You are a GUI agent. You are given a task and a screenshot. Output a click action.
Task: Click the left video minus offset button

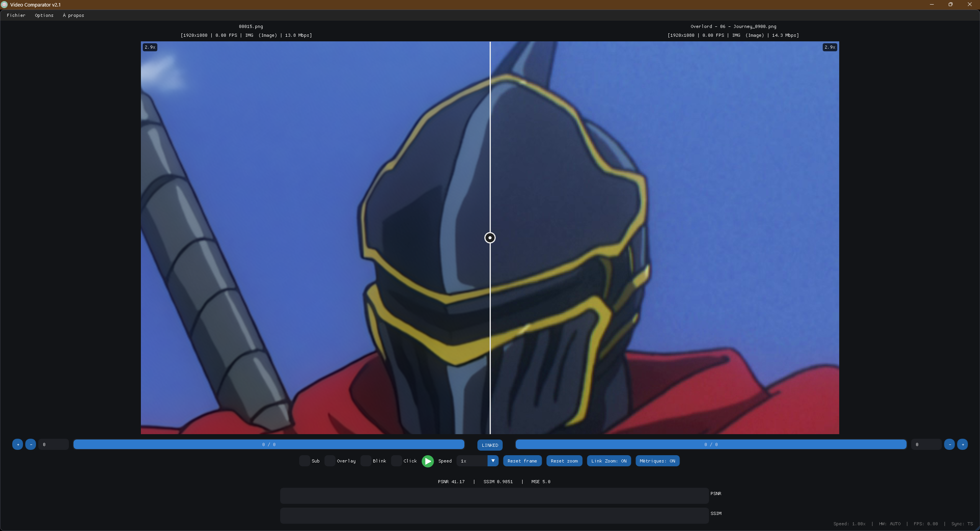pos(31,444)
